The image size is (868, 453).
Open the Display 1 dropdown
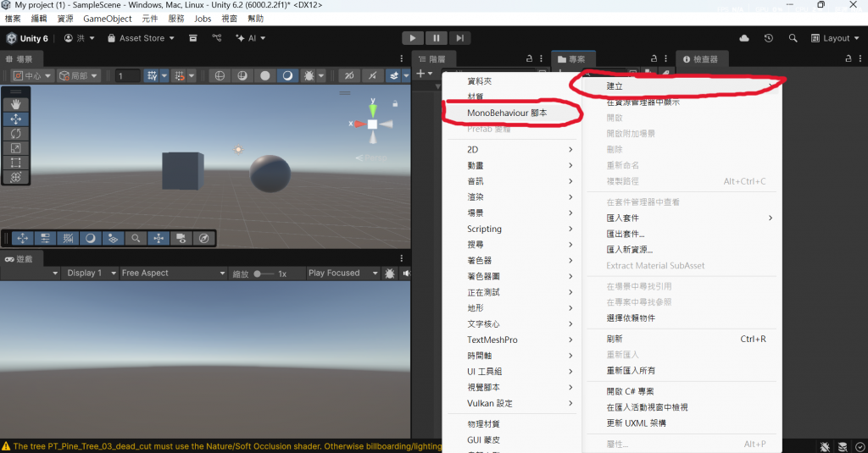click(92, 273)
